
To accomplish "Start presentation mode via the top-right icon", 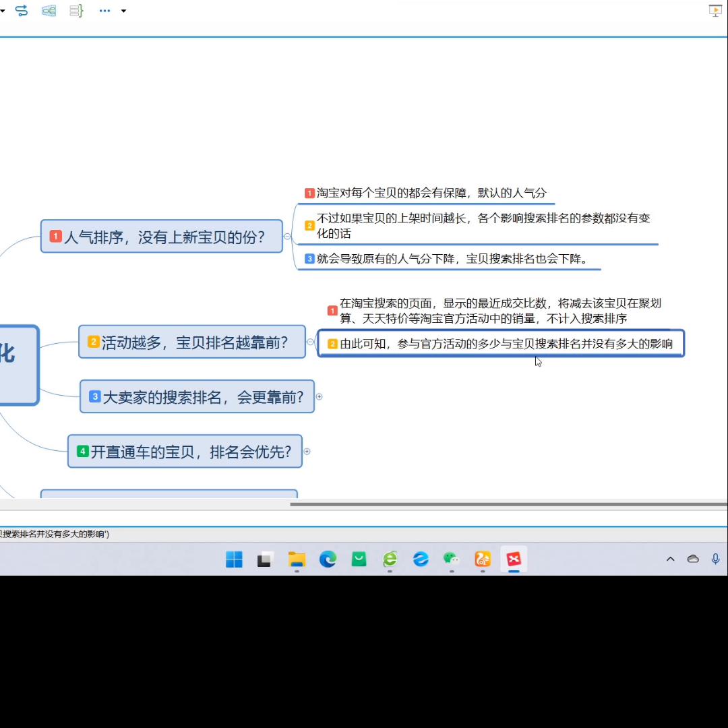I will click(715, 11).
